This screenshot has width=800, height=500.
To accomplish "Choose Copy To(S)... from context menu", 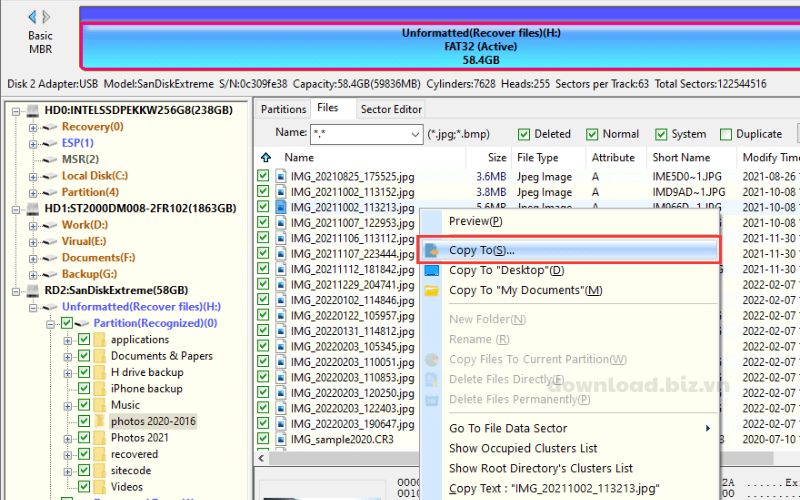I will coord(482,250).
